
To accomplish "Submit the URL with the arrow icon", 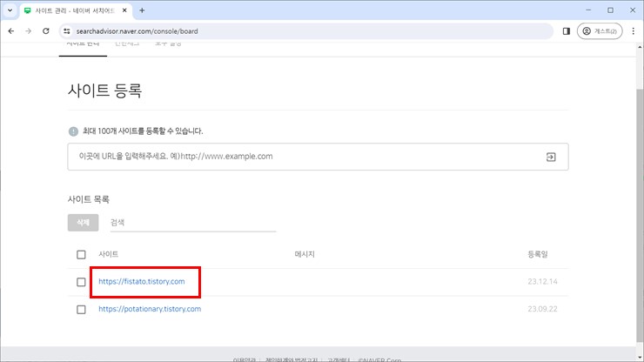I will click(x=551, y=157).
